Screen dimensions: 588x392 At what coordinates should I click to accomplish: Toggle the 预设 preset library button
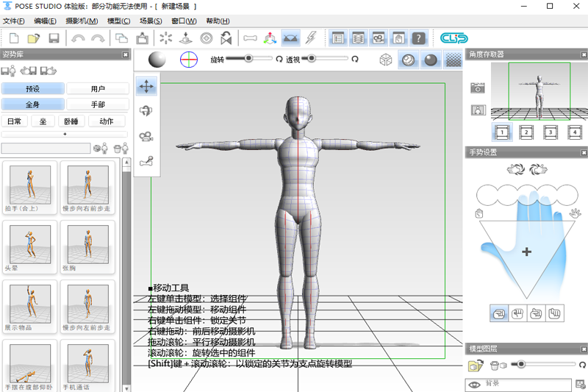click(x=32, y=88)
